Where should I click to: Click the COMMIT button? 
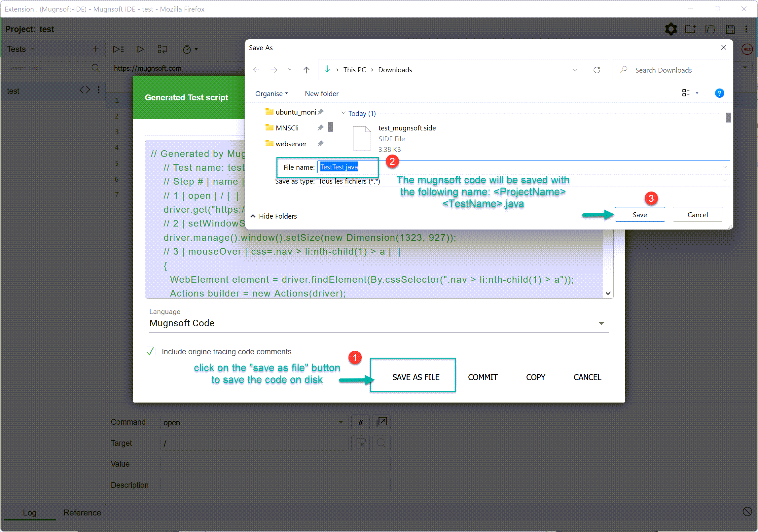click(x=483, y=377)
